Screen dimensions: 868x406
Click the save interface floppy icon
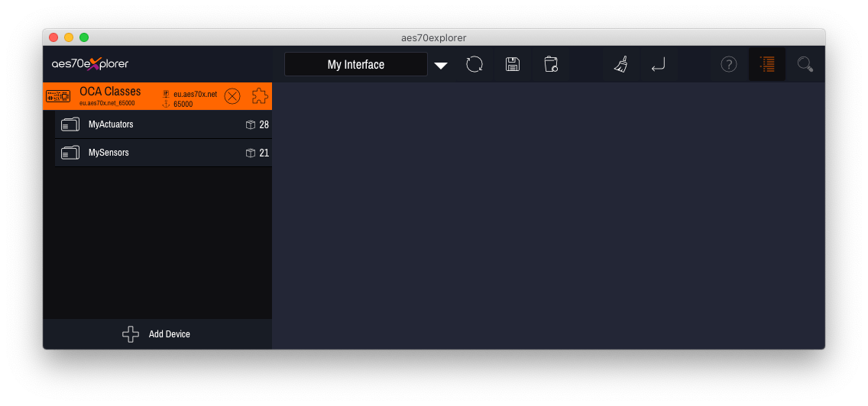coord(513,65)
